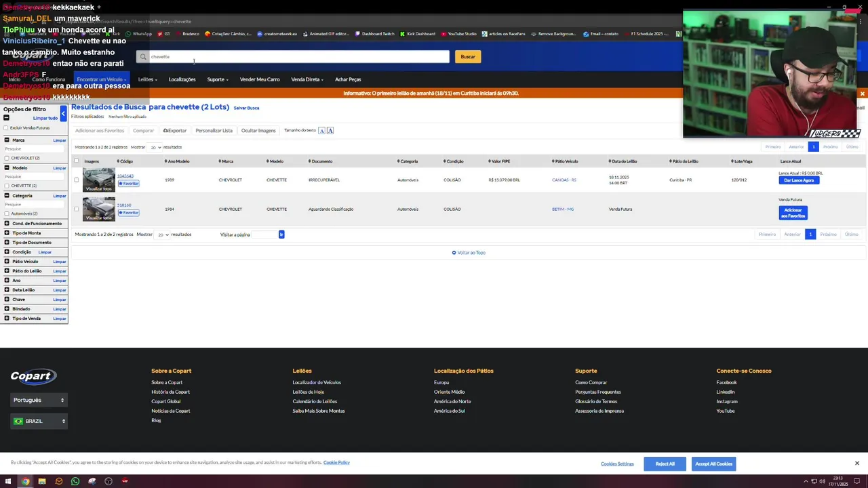This screenshot has height=488, width=868.
Task: Close the orange informativo banner
Action: (862, 94)
